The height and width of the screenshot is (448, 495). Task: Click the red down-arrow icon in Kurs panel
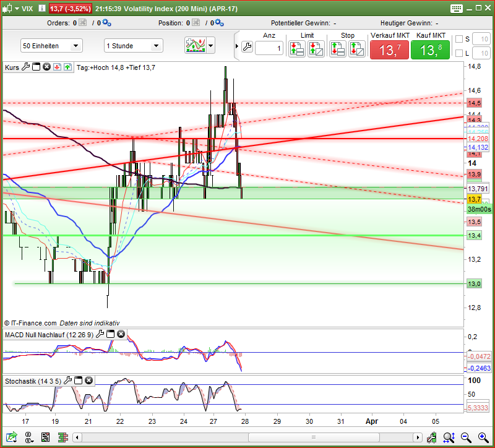coord(57,67)
